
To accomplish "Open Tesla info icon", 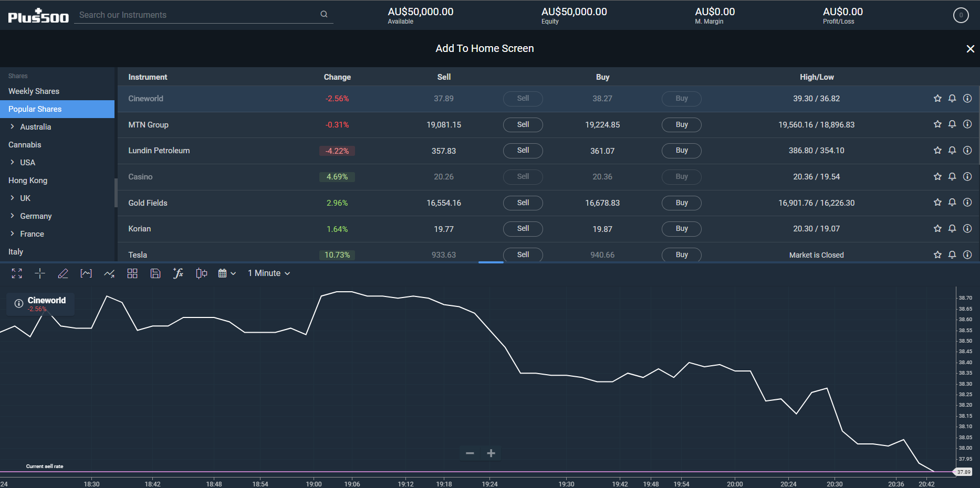I will point(967,255).
